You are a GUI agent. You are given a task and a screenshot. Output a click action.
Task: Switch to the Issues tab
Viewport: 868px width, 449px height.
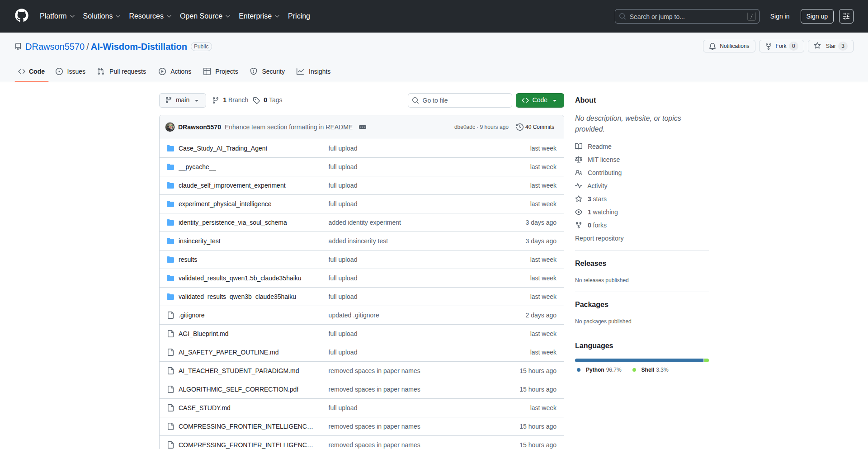tap(71, 71)
